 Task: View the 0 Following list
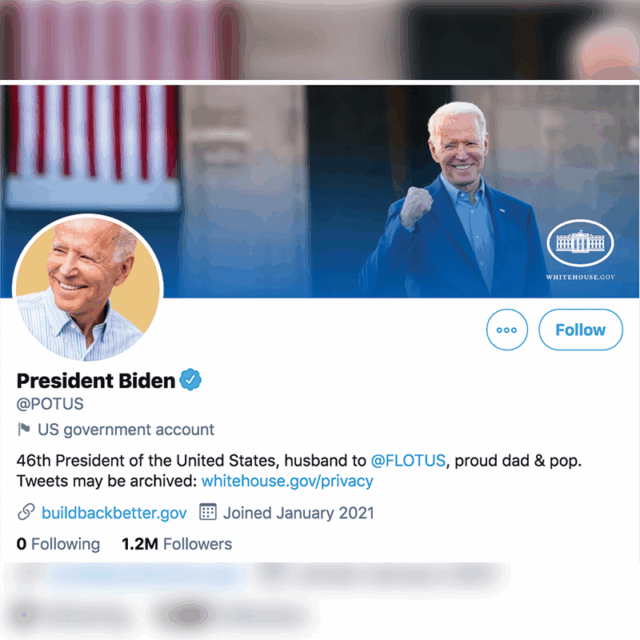pyautogui.click(x=58, y=544)
